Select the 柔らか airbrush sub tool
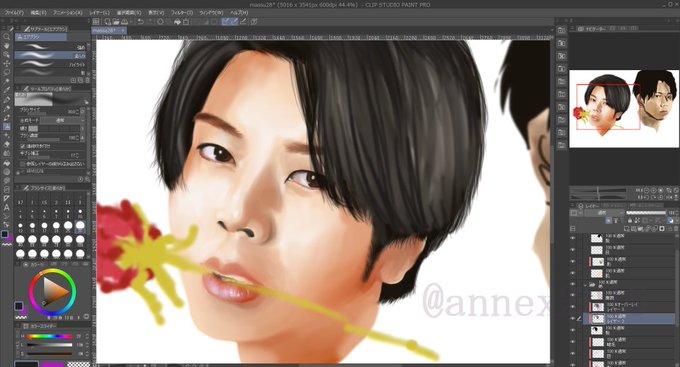680x367 pixels. click(x=51, y=56)
